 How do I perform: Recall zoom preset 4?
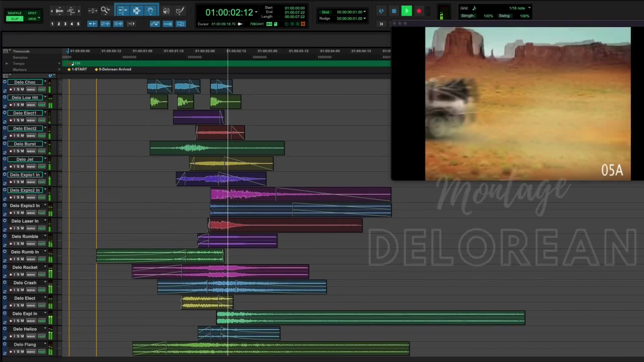point(71,24)
